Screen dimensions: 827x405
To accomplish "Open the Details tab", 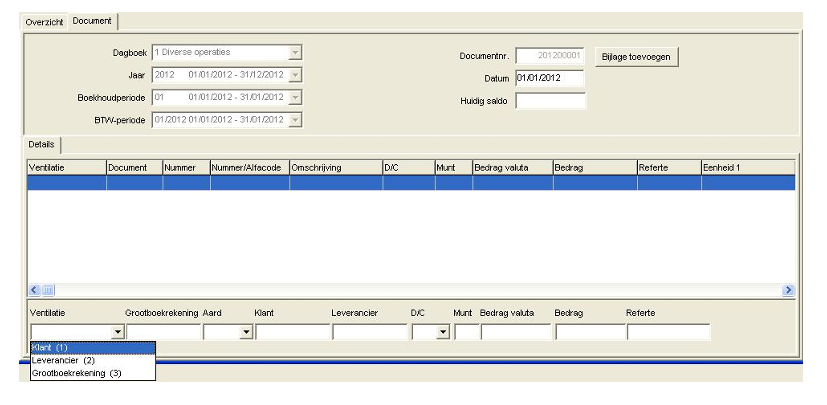I will [x=42, y=144].
